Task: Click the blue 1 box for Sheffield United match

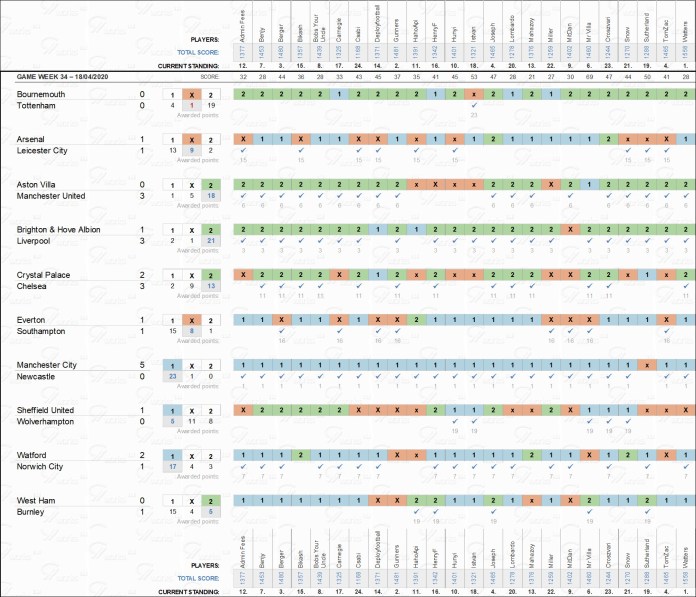Action: [x=172, y=410]
